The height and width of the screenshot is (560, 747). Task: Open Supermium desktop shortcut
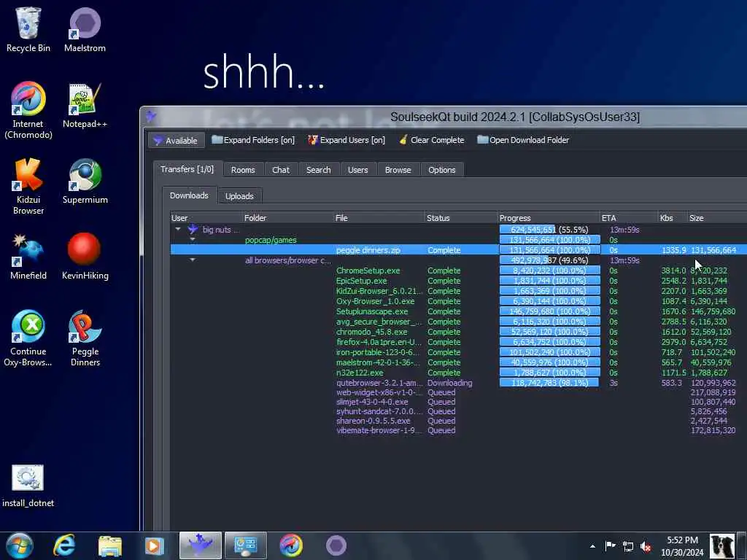(x=85, y=182)
